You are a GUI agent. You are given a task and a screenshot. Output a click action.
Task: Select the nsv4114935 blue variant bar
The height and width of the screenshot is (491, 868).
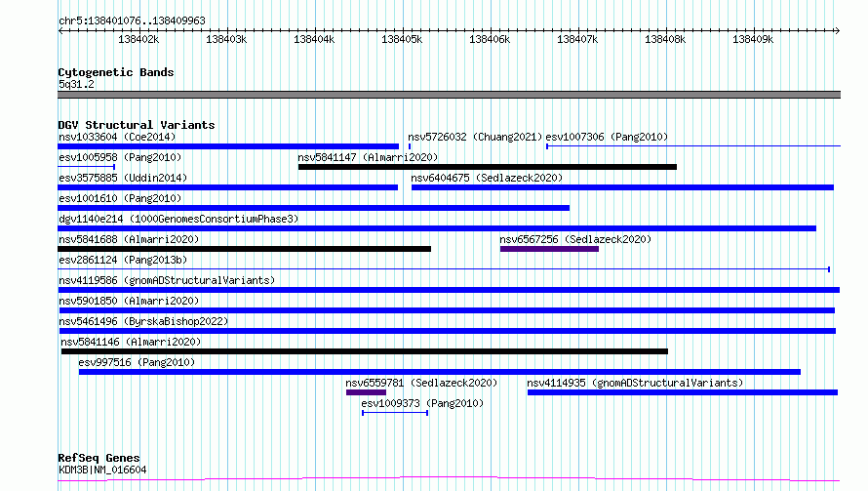pos(683,392)
